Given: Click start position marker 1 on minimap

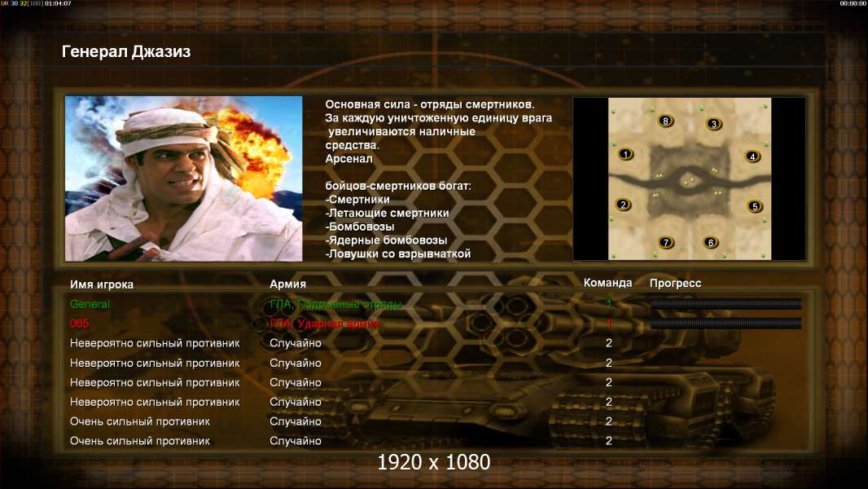Looking at the screenshot, I should (x=625, y=154).
